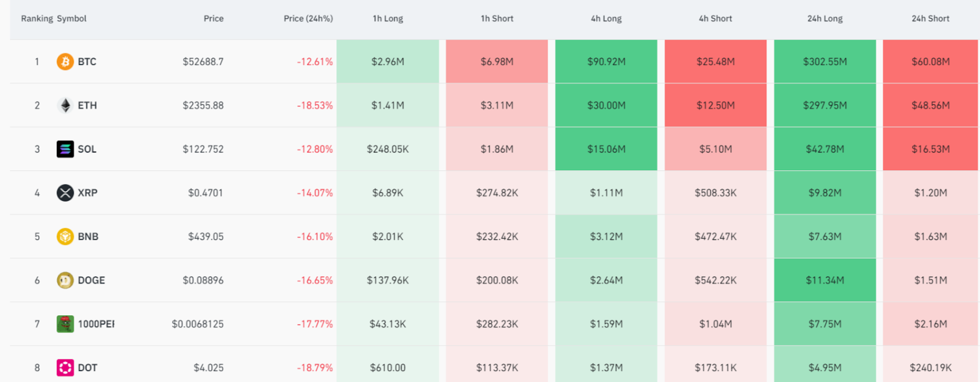Screen dimensions: 980x382
Task: Click the Bitcoin coin icon
Action: 65,61
